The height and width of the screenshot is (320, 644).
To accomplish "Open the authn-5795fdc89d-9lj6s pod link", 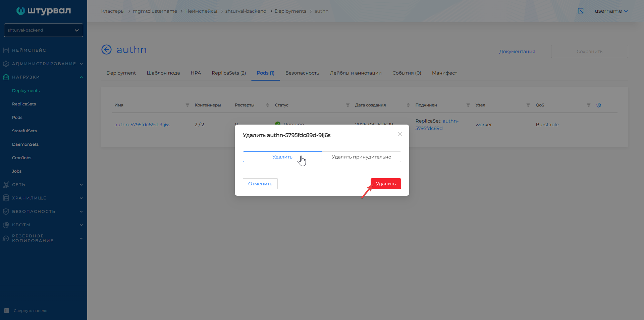I will click(x=142, y=125).
